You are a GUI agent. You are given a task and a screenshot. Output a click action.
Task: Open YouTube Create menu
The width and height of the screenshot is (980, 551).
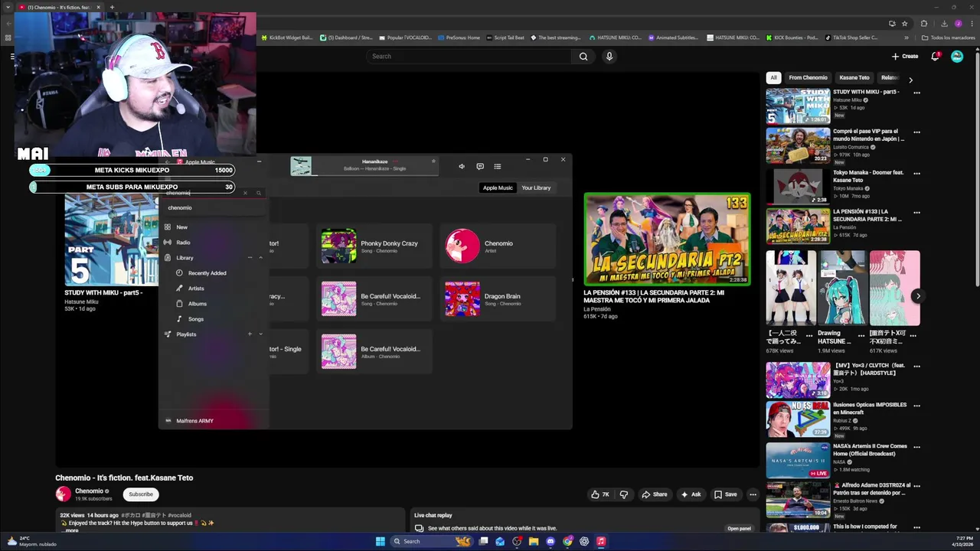[x=905, y=56]
